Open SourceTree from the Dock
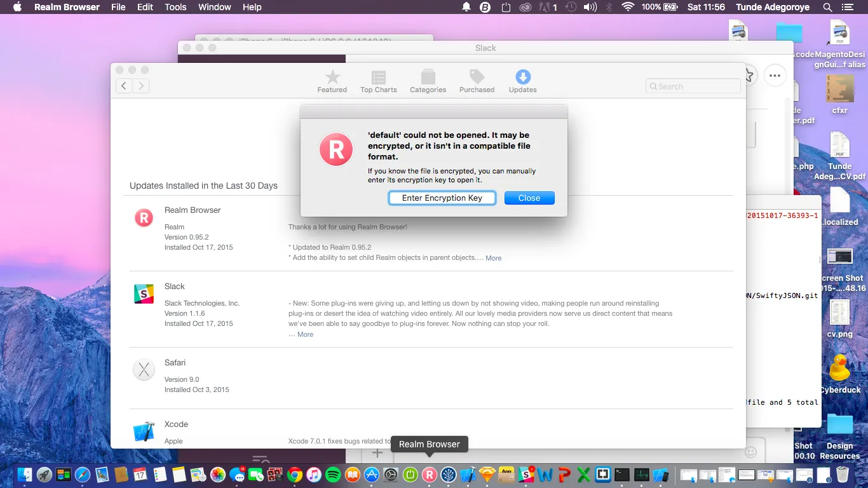Image resolution: width=868 pixels, height=488 pixels. 449,474
